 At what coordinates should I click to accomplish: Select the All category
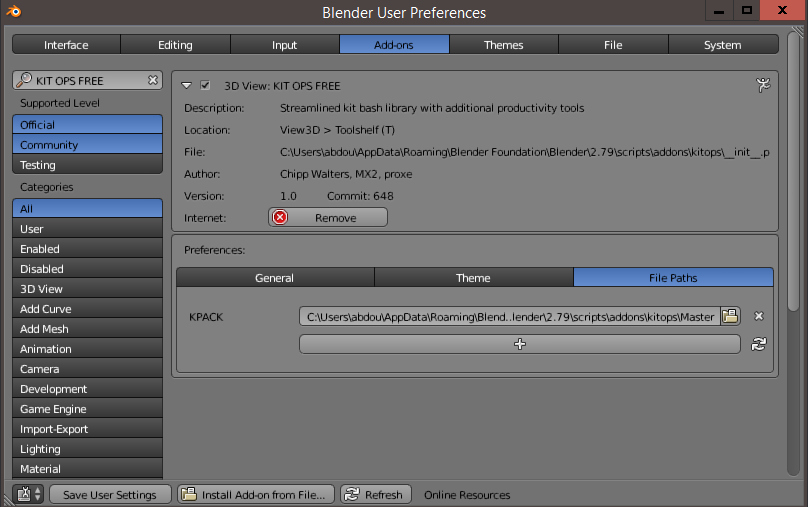click(x=87, y=209)
